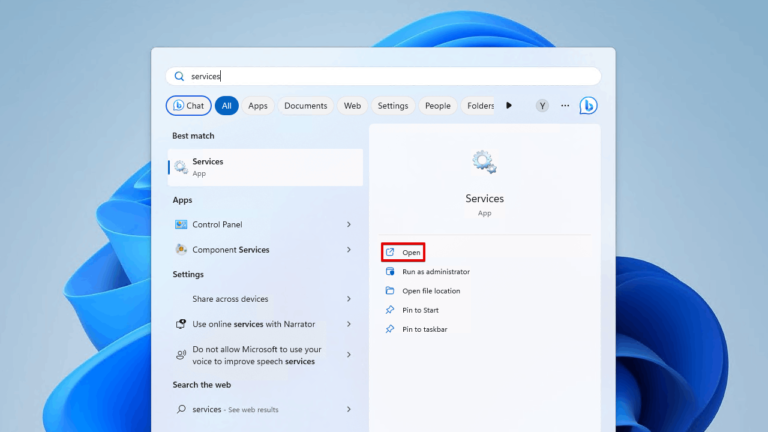
Task: Expand Control Panel result chevron
Action: [349, 224]
